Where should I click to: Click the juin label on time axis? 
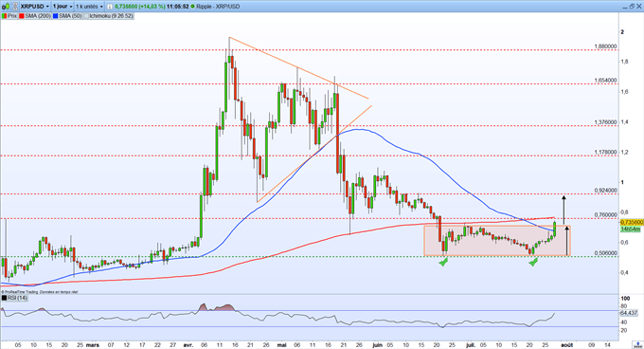point(377,345)
